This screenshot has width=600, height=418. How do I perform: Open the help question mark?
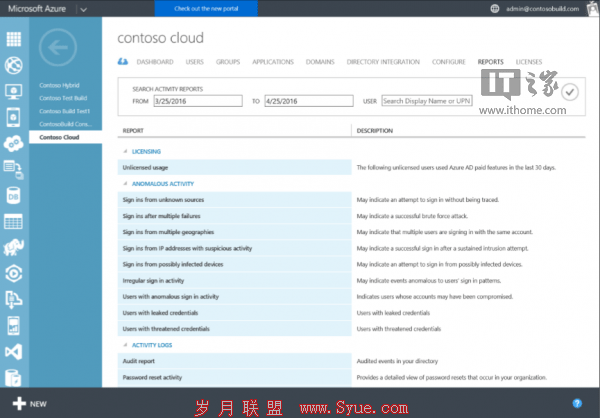coord(577,403)
